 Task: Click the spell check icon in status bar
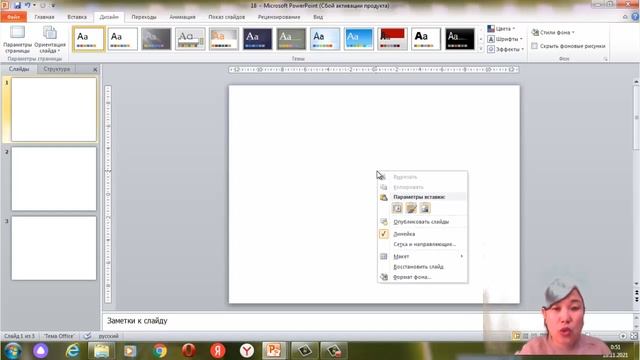pos(87,336)
